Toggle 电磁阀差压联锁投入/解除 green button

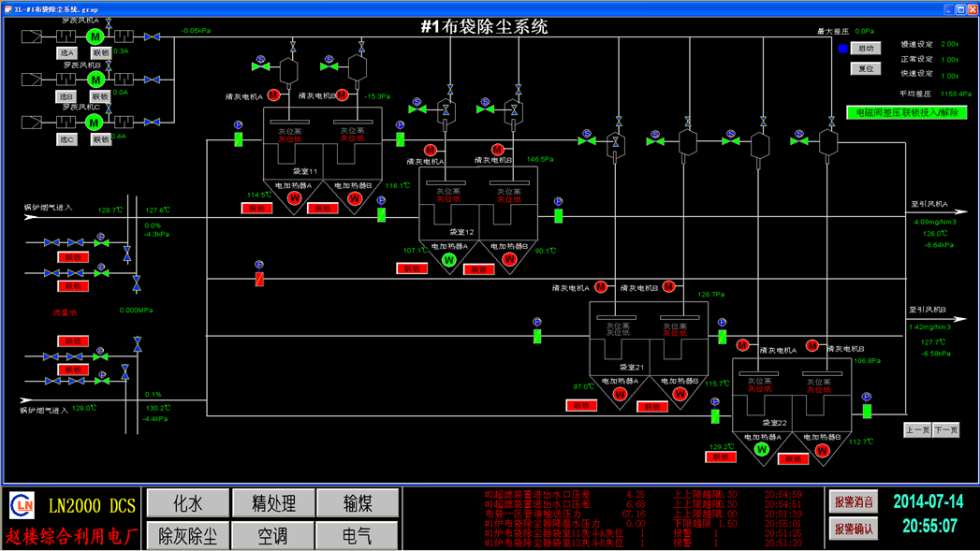tap(906, 113)
